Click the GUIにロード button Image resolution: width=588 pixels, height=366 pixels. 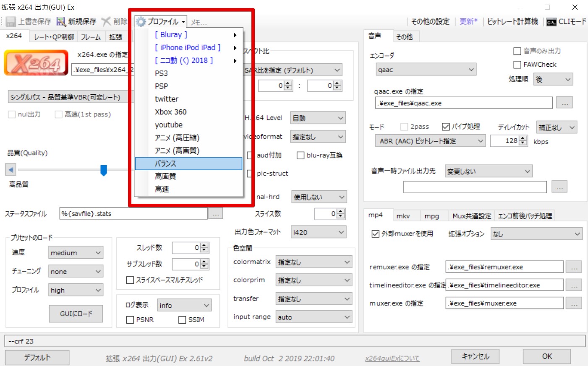pos(76,314)
